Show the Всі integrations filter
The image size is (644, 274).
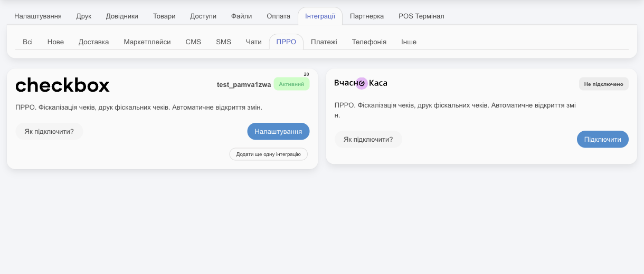point(27,42)
